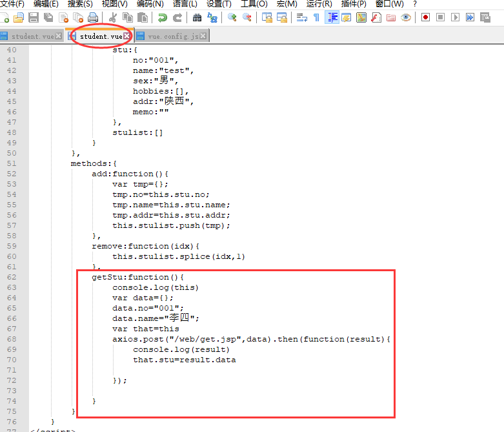Click the Save recorded macro icon
Viewport: 504px width, 432px height.
[x=485, y=17]
